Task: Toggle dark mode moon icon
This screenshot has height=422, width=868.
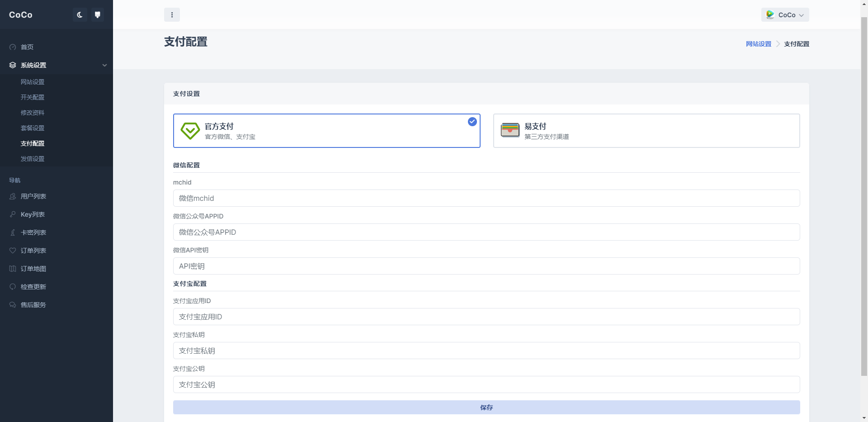Action: (80, 15)
